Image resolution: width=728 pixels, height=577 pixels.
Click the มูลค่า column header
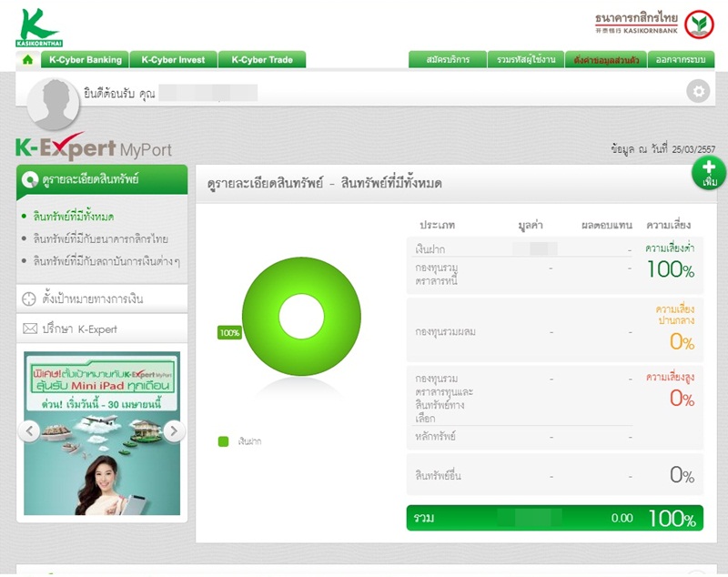click(531, 225)
